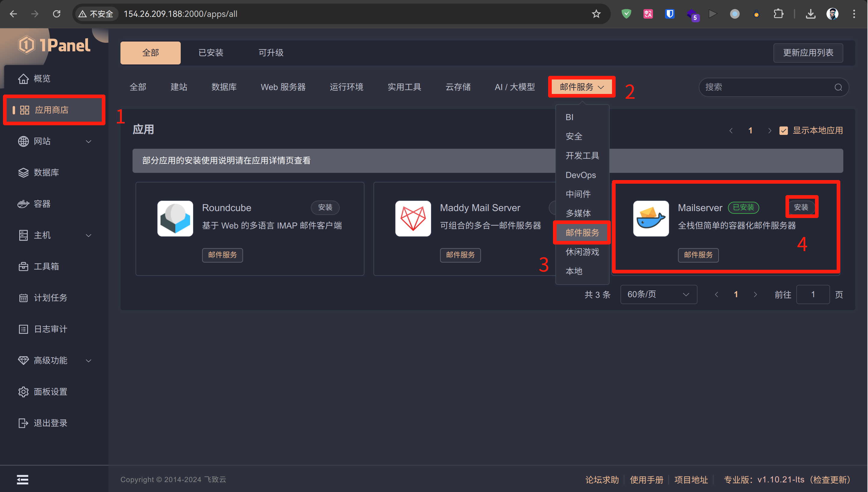The height and width of the screenshot is (492, 868).
Task: Open the 60条/页 page size dropdown
Action: (x=658, y=294)
